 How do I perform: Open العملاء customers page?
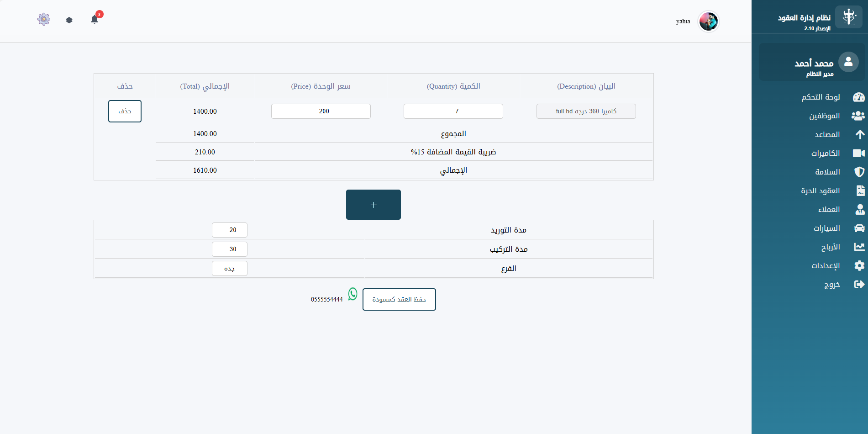coord(829,209)
